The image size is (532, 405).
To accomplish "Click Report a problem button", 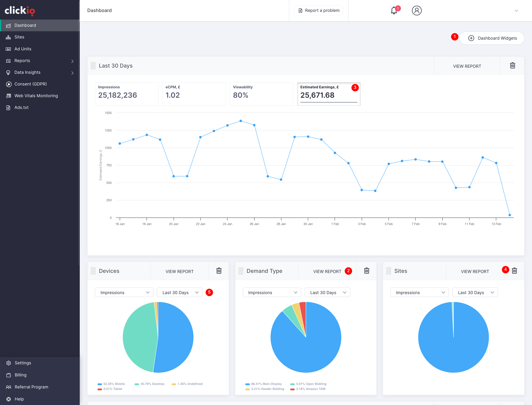I will (319, 10).
